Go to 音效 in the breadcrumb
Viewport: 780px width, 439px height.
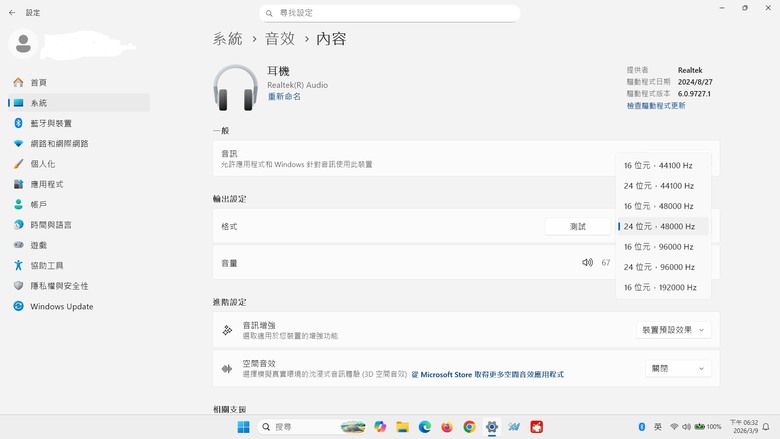[x=280, y=39]
